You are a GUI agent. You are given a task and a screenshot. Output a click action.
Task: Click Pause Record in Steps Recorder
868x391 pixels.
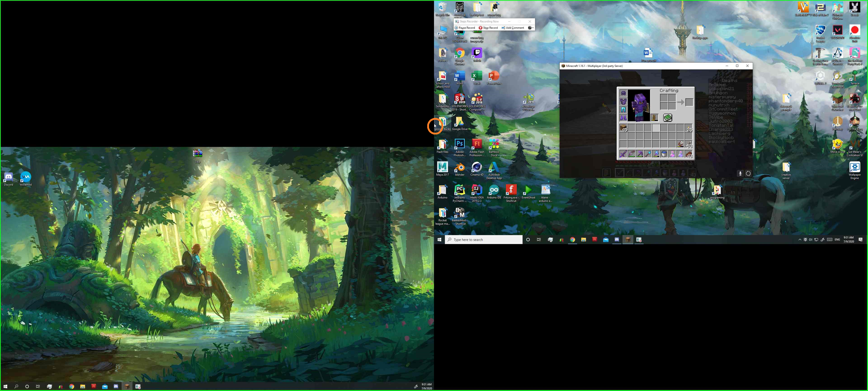pyautogui.click(x=465, y=28)
